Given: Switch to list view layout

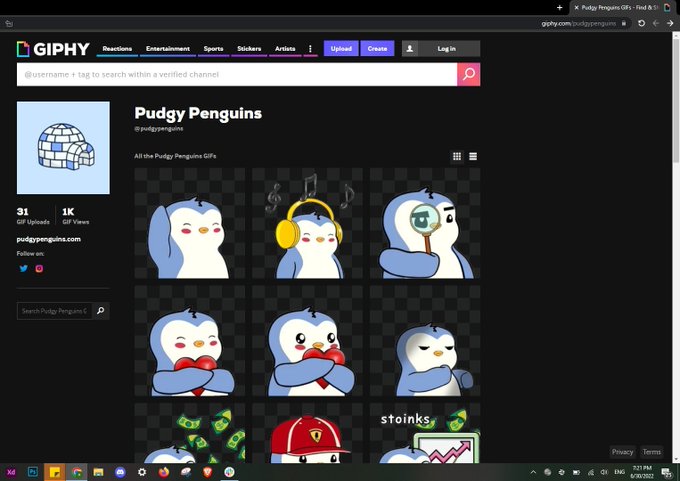Looking at the screenshot, I should tap(473, 157).
